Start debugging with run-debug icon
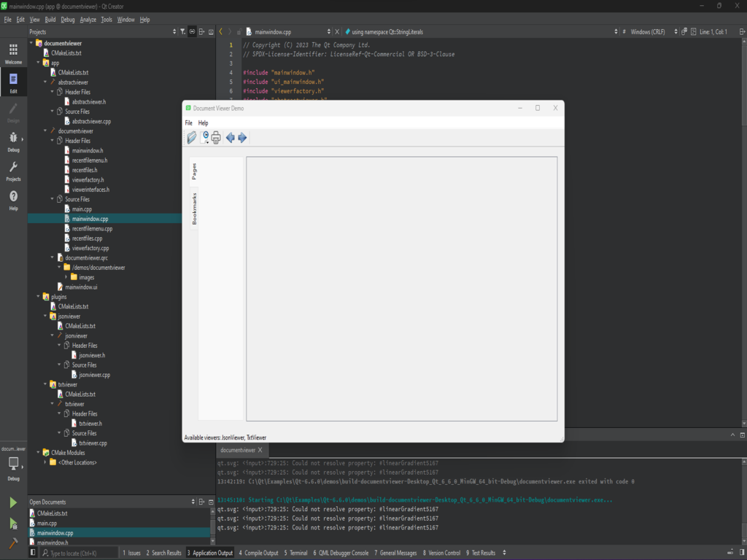This screenshot has height=560, width=747. pos(13,524)
